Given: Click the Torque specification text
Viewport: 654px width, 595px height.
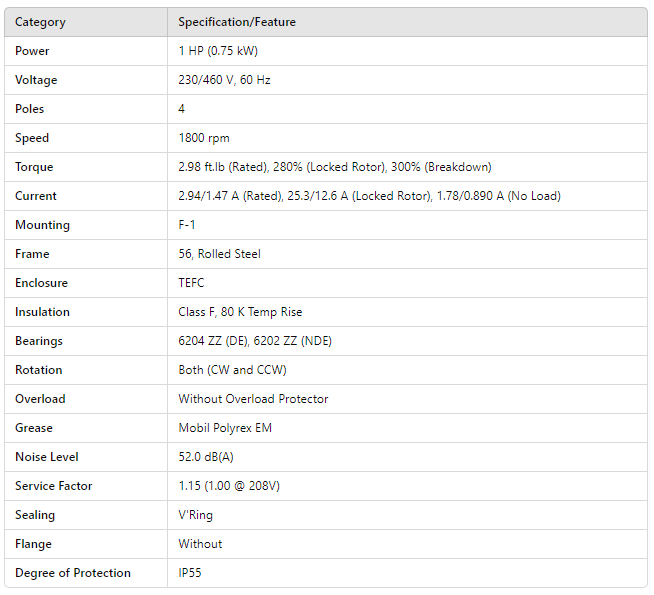Looking at the screenshot, I should (334, 167).
